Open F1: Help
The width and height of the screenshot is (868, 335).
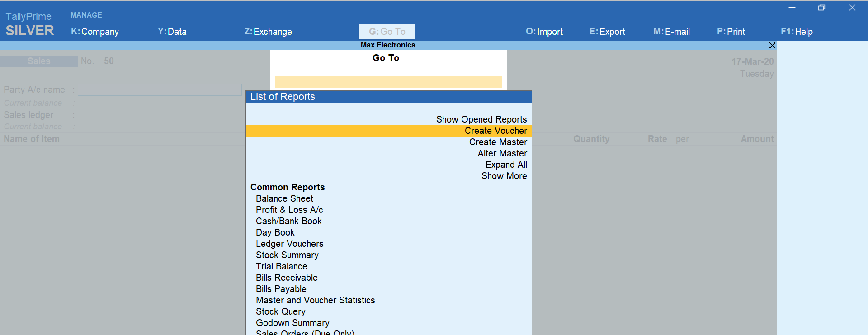pos(797,32)
